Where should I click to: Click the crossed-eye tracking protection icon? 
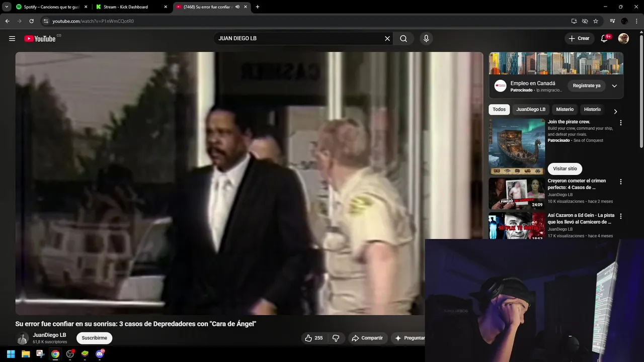[585, 21]
